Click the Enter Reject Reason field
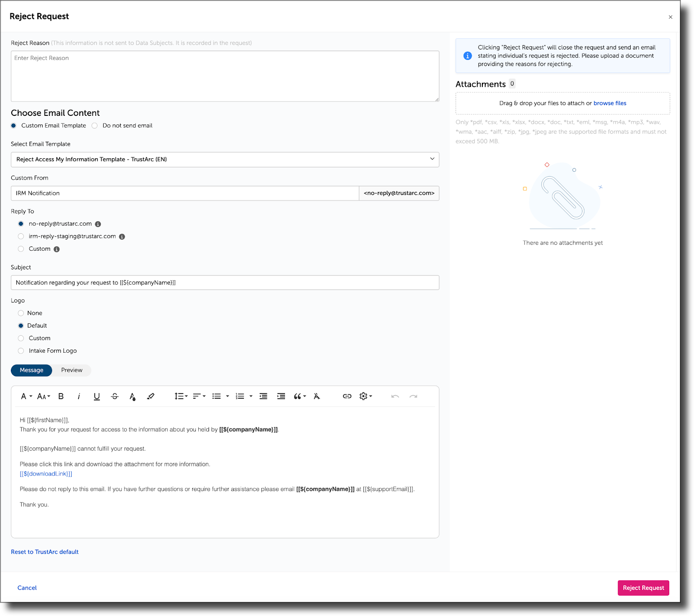Viewport: 694px width, 616px height. coord(225,76)
